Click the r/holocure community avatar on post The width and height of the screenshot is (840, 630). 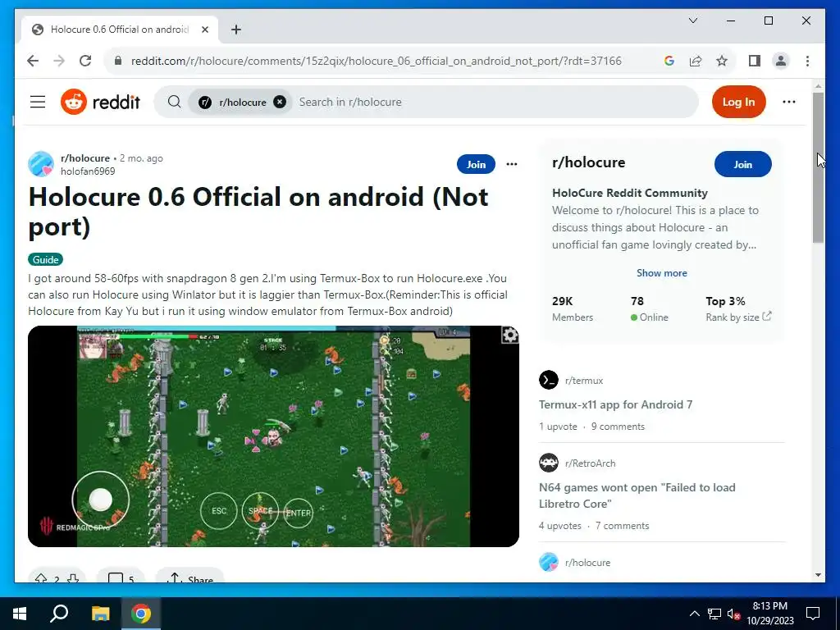point(41,164)
